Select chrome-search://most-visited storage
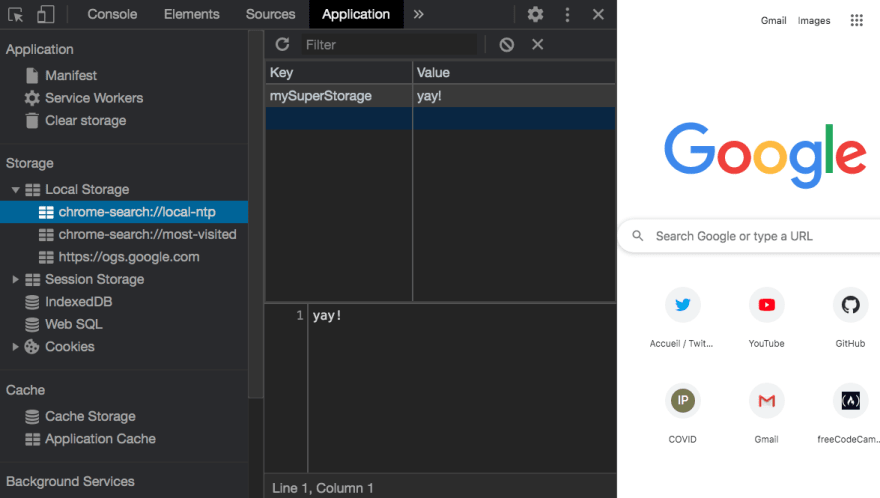 point(147,234)
